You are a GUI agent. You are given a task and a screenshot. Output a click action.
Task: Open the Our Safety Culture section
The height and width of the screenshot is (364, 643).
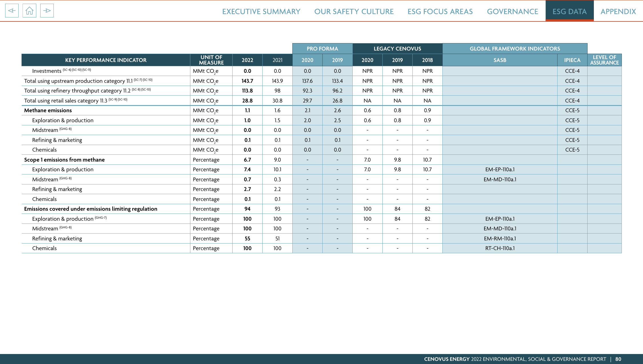tap(354, 11)
